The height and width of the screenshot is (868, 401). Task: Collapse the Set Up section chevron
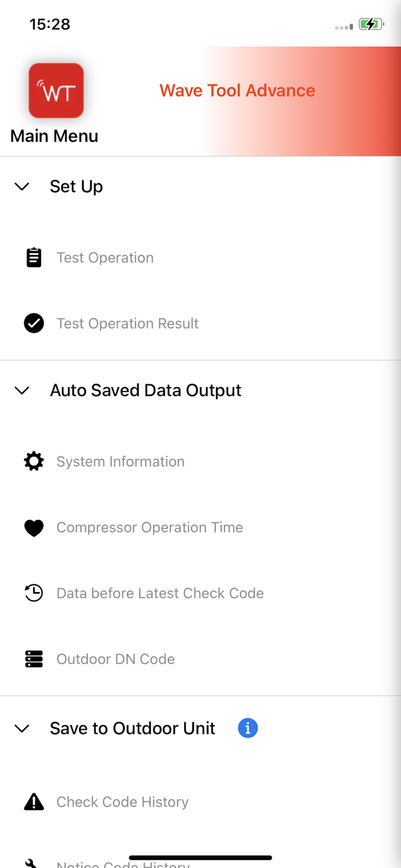pos(22,187)
